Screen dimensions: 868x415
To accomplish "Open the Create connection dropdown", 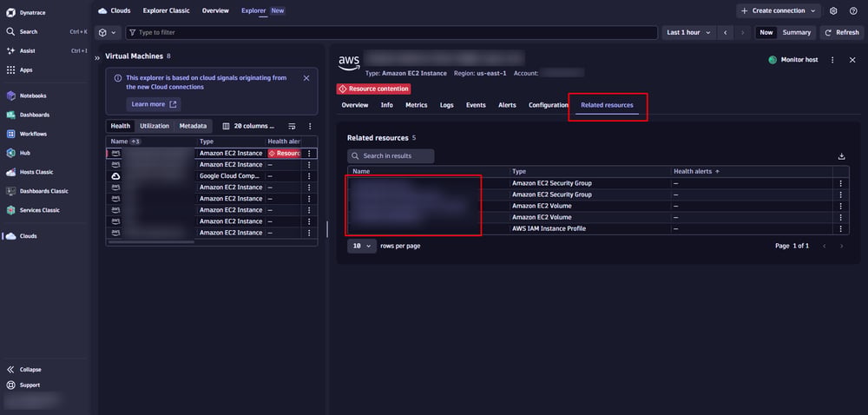I will (x=779, y=10).
